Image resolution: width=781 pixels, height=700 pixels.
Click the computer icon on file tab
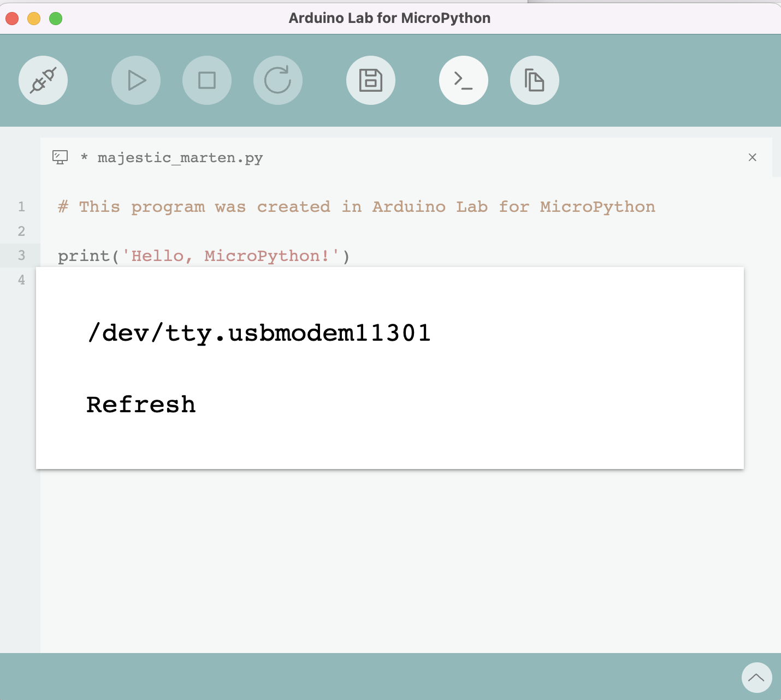[60, 157]
